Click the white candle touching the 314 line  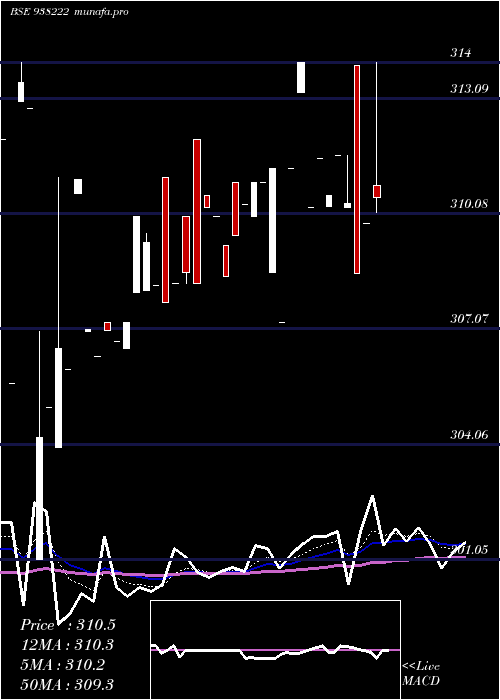pos(301,77)
